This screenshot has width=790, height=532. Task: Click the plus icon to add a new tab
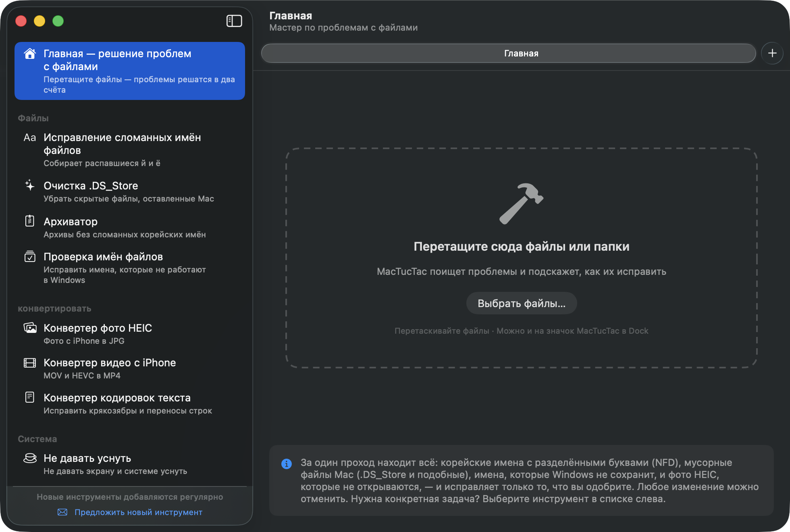tap(772, 53)
